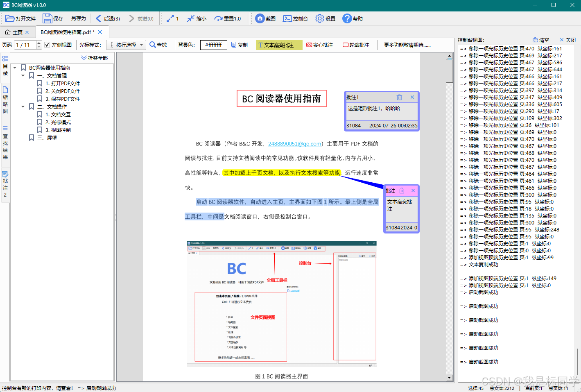Image resolution: width=581 pixels, height=392 pixels.
Task: Open the 查找 search tool
Action: coord(158,45)
